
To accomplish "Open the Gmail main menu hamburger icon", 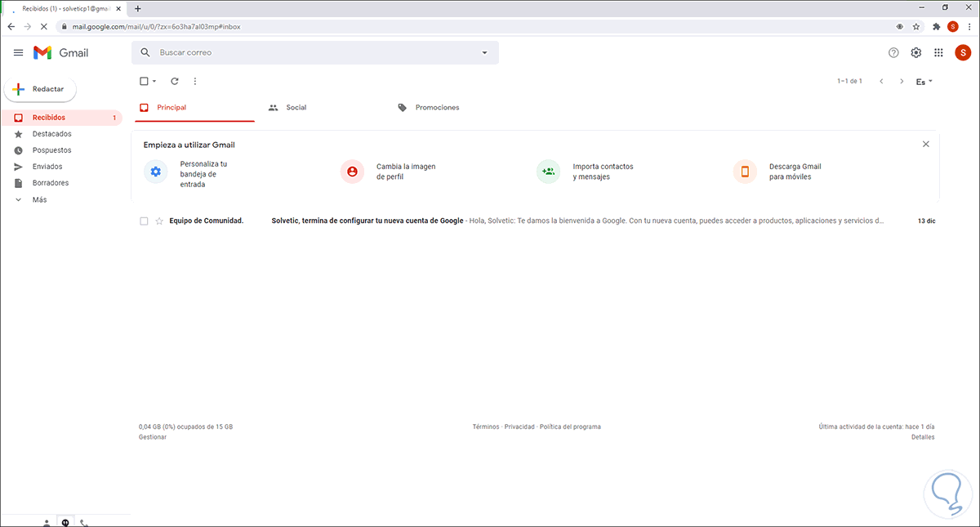I will point(18,52).
